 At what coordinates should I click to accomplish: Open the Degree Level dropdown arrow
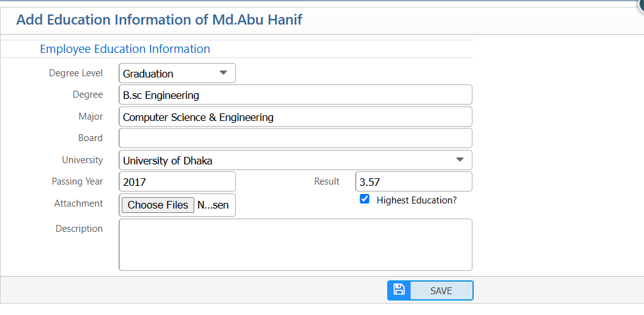coord(223,72)
